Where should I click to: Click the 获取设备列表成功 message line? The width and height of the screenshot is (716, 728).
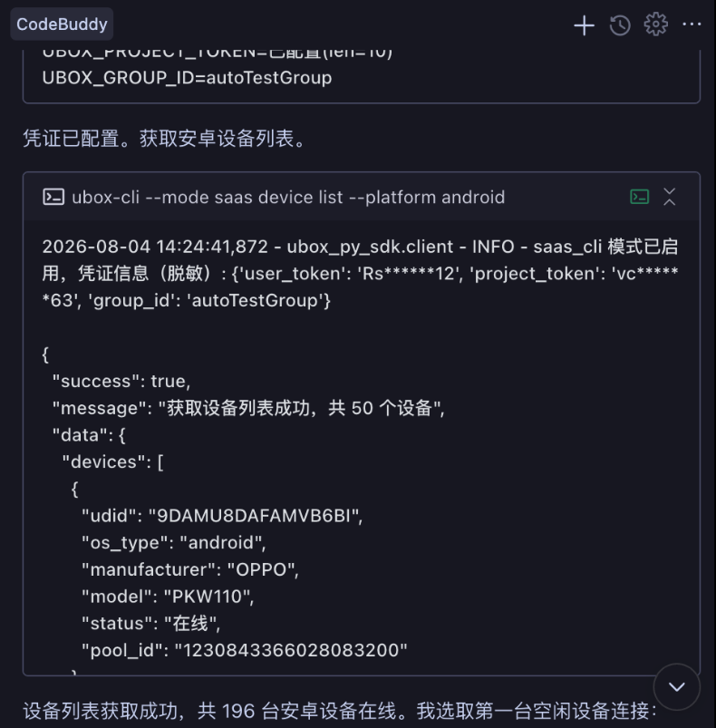coord(248,408)
